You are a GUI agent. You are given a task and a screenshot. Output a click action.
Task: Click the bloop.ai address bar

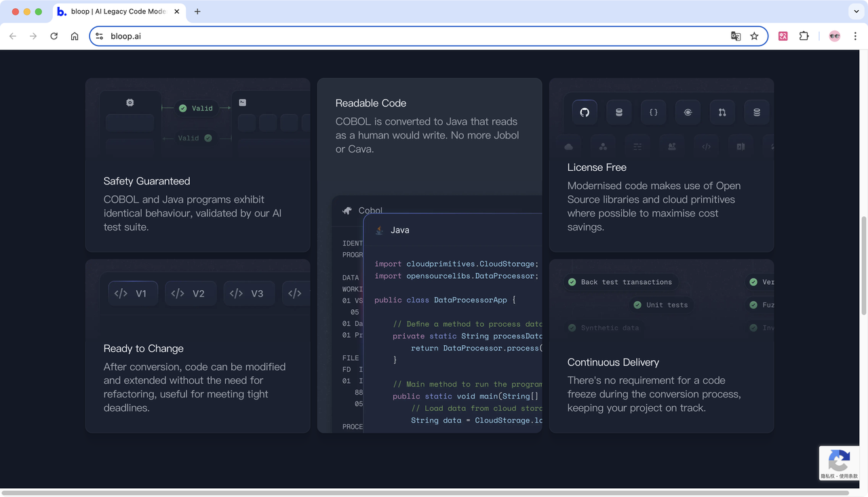(429, 36)
